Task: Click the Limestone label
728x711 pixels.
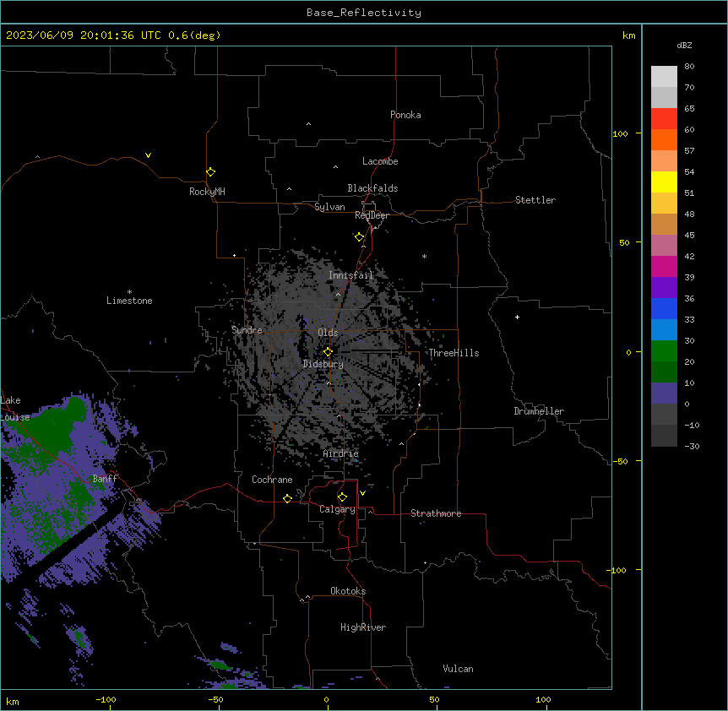Action: coord(129,301)
